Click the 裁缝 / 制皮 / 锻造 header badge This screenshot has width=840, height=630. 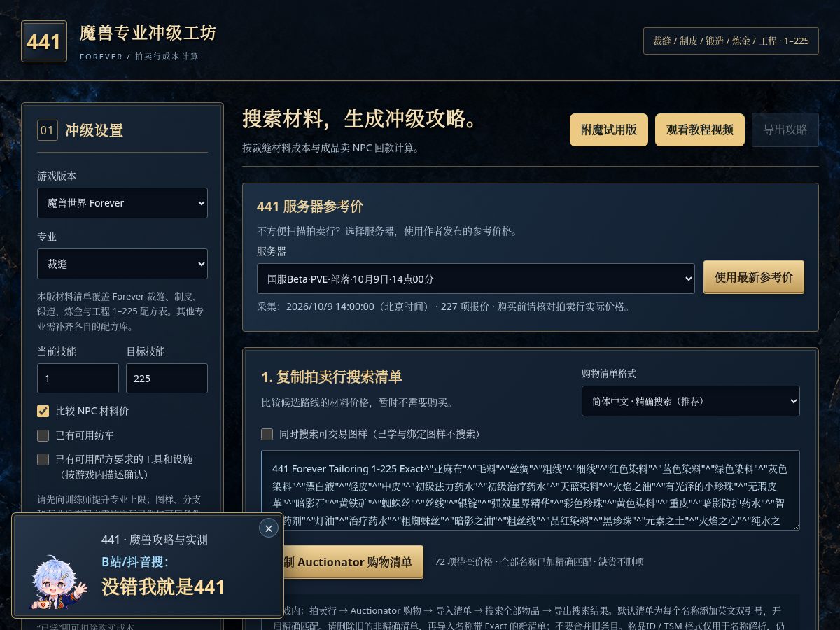point(731,41)
